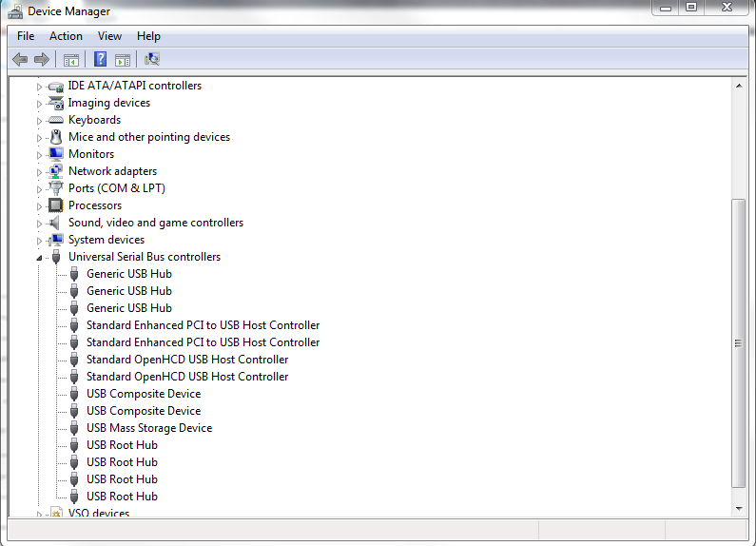Screen dimensions: 756x546
Task: Select the first Standard OpenHCD USB Host Controller
Action: (186, 360)
